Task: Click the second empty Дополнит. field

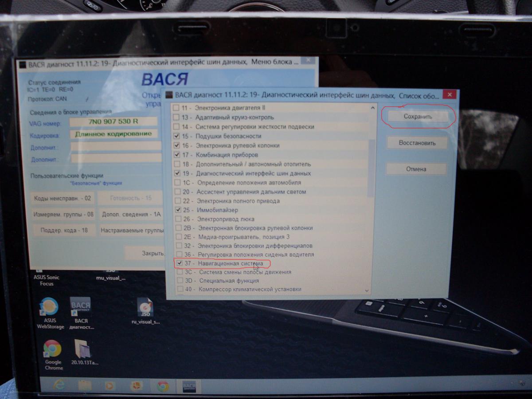Action: coord(116,158)
